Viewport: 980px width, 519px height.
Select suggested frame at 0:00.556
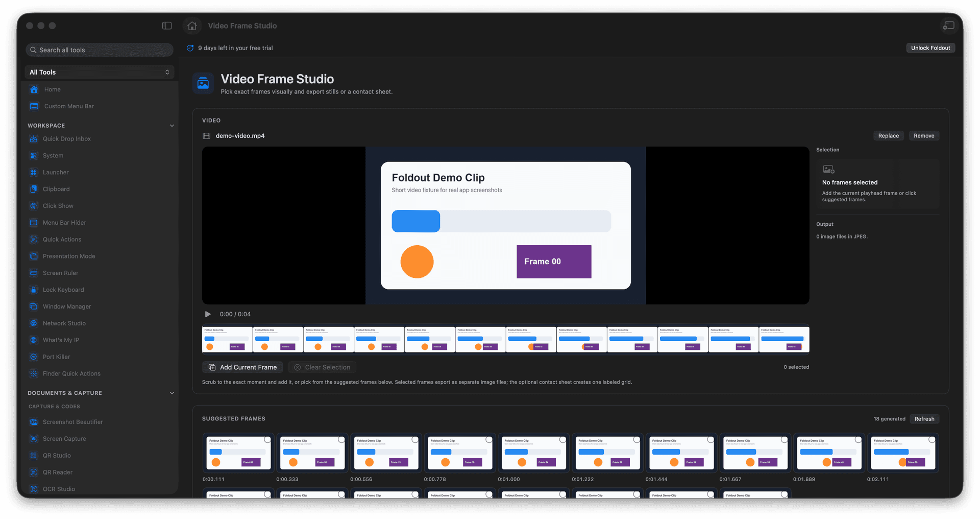[x=386, y=453]
